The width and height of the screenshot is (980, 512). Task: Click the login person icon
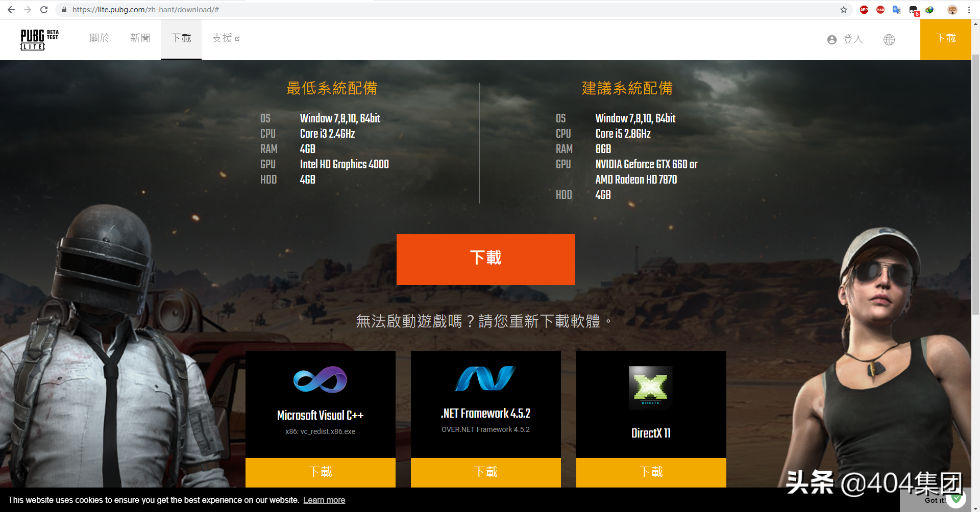point(832,40)
